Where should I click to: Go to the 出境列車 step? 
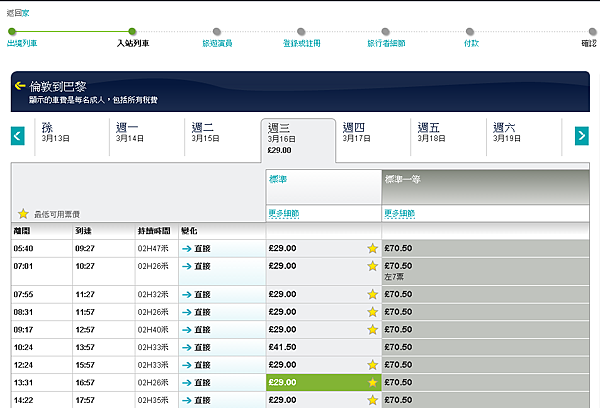coord(22,43)
